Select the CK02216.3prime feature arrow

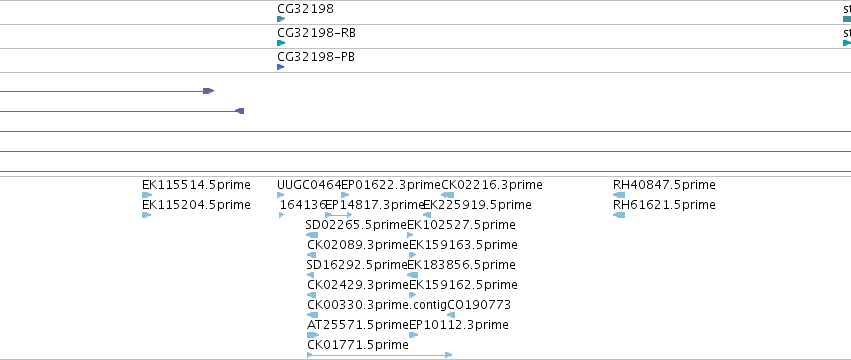pyautogui.click(x=447, y=195)
